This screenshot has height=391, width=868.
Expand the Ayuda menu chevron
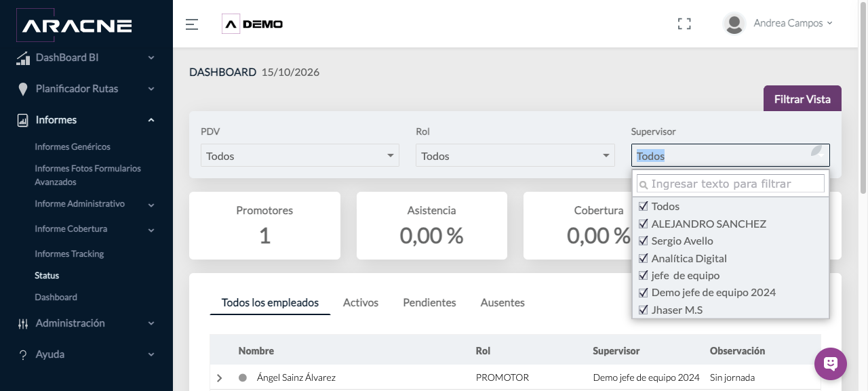[151, 355]
